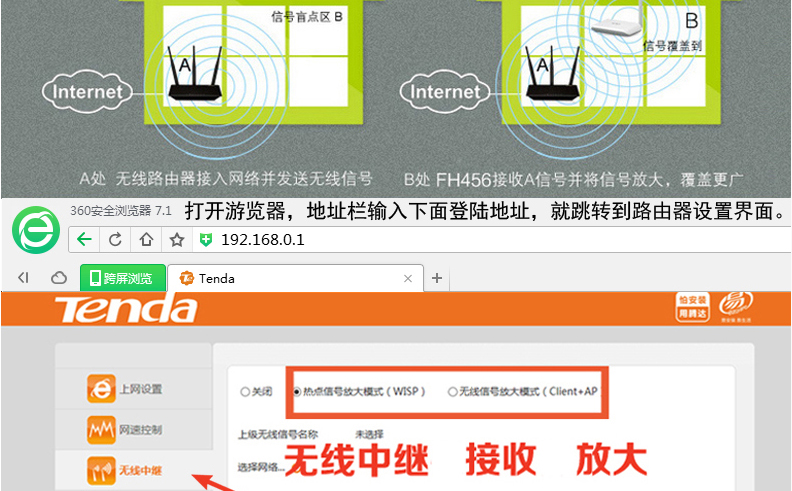Viewport: 792px width, 491px height.
Task: Click the address bar showing 192.168.0.1
Action: tap(500, 239)
